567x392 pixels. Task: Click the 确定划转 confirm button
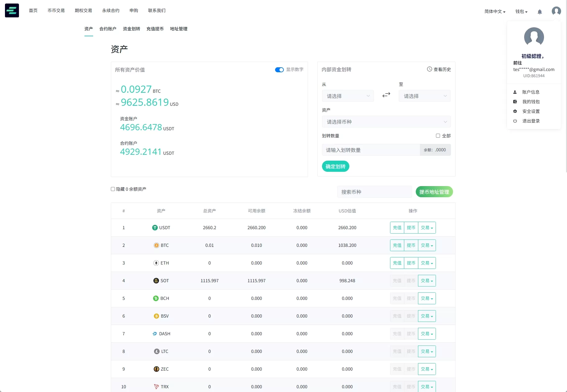(x=335, y=167)
